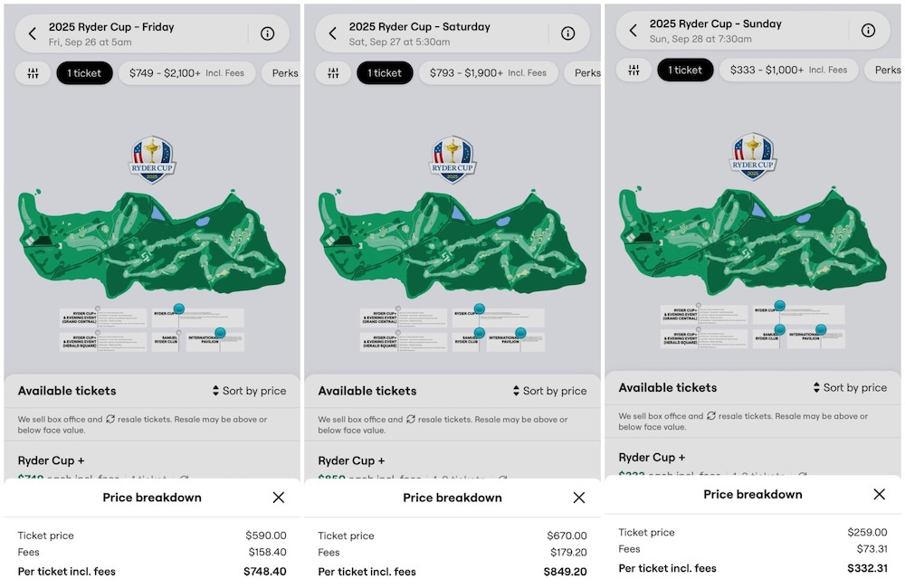Close the Friday price breakdown panel
Image resolution: width=905 pixels, height=588 pixels.
(279, 498)
